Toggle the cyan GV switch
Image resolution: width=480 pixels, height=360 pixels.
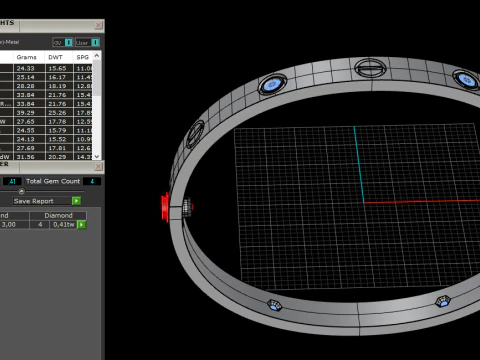pyautogui.click(x=68, y=42)
